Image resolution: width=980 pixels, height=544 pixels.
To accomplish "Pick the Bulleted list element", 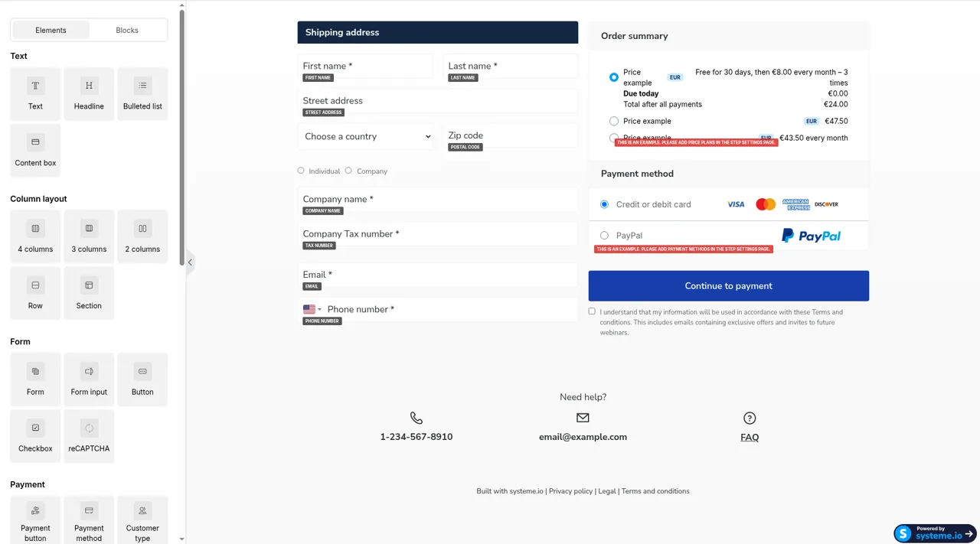I will [x=142, y=93].
